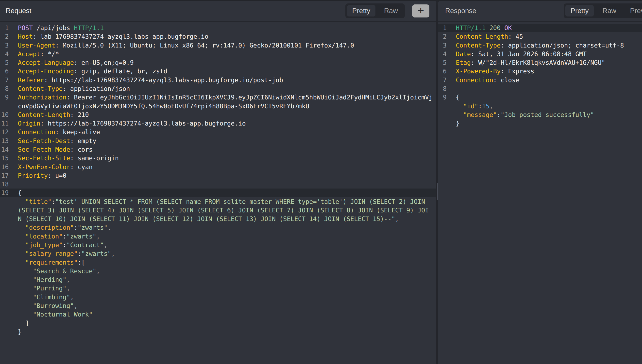Click line number 19 in request gutter
This screenshot has width=642, height=364.
coord(5,193)
